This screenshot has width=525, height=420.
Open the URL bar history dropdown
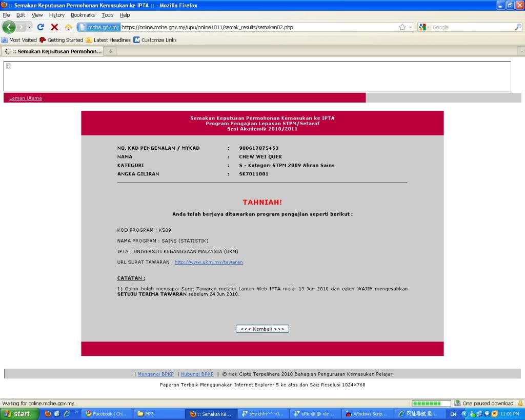click(x=411, y=27)
